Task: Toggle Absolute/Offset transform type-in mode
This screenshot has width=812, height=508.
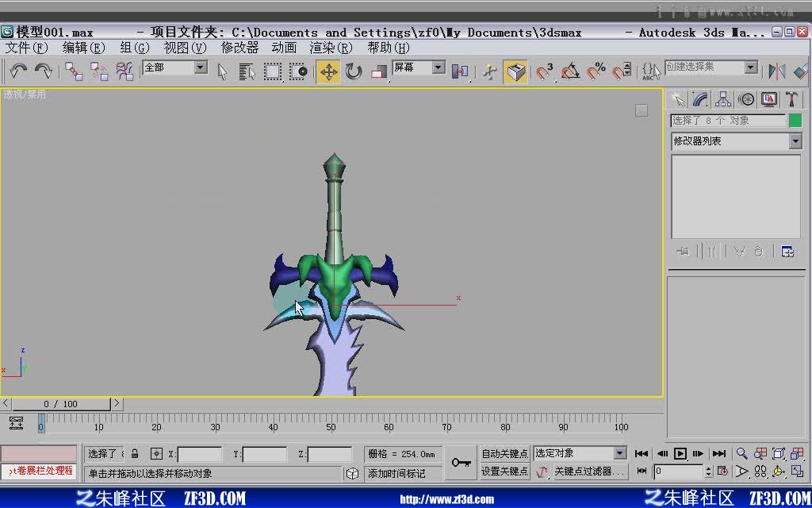Action: 156,454
